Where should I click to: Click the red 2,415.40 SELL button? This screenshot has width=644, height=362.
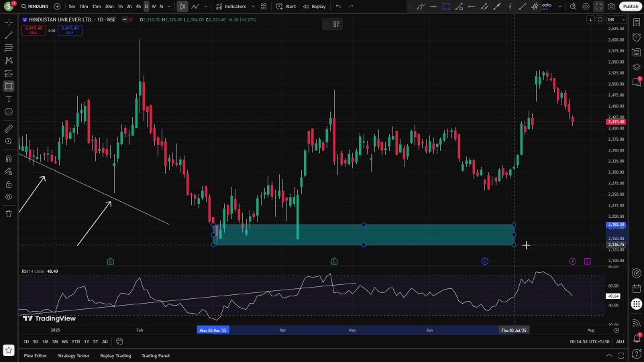[34, 30]
